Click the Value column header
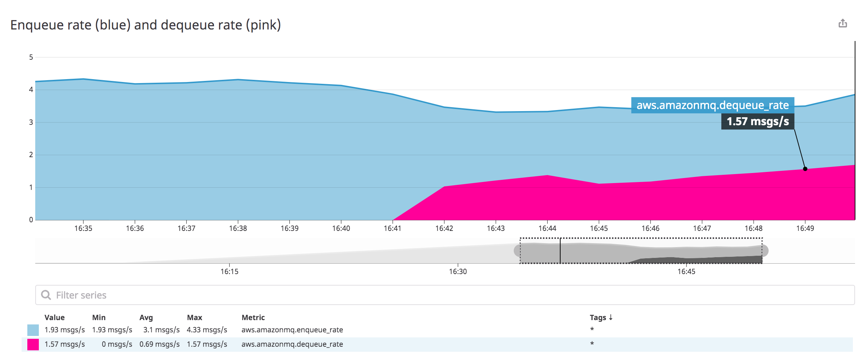Screen dimensions: 868x364 click(x=55, y=317)
